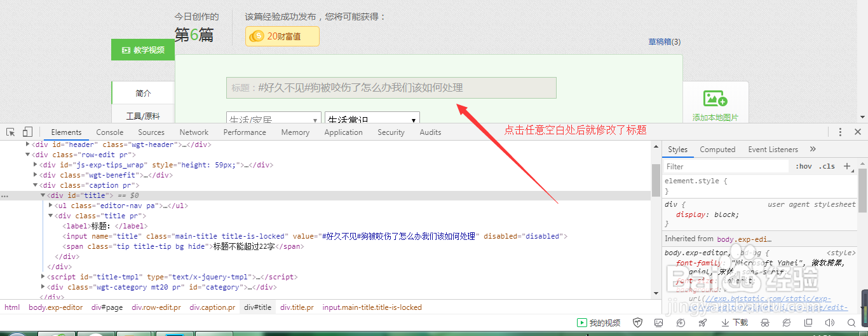Screen dimensions: 868x336
Task: Click the speaker mute icon in status bar
Action: 829,323
